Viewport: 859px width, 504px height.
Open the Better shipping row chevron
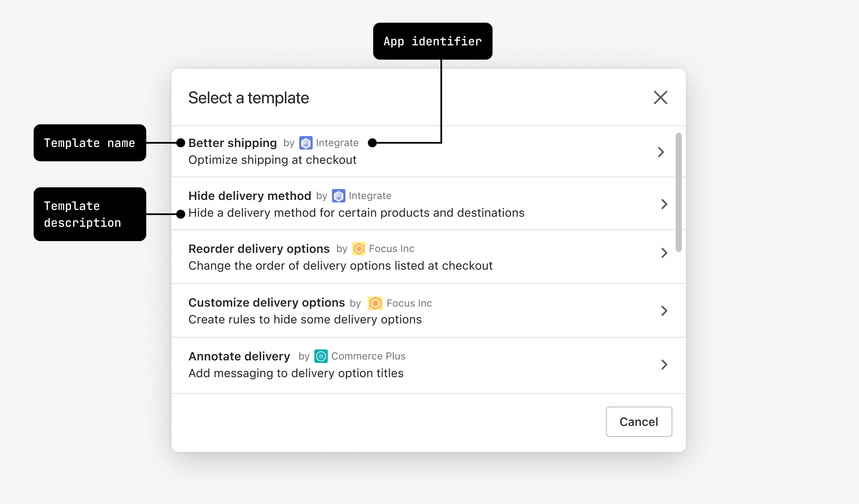pos(661,152)
